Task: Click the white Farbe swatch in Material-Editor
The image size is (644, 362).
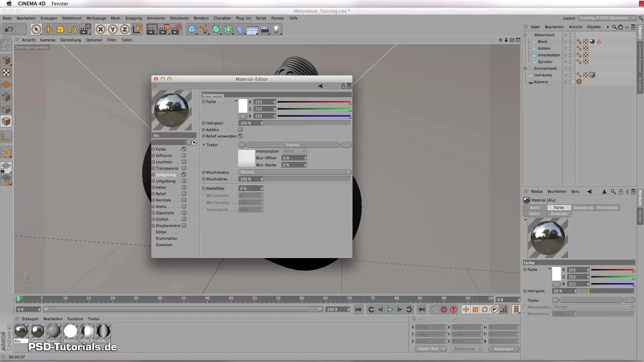Action: (243, 106)
